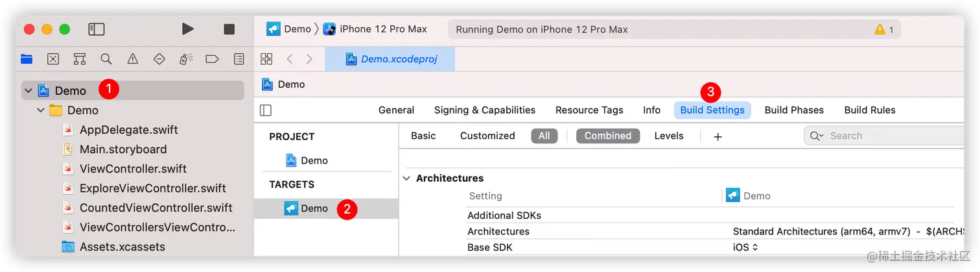Toggle the navigator sidebar button
Viewport: 980px width, 272px height.
(97, 29)
